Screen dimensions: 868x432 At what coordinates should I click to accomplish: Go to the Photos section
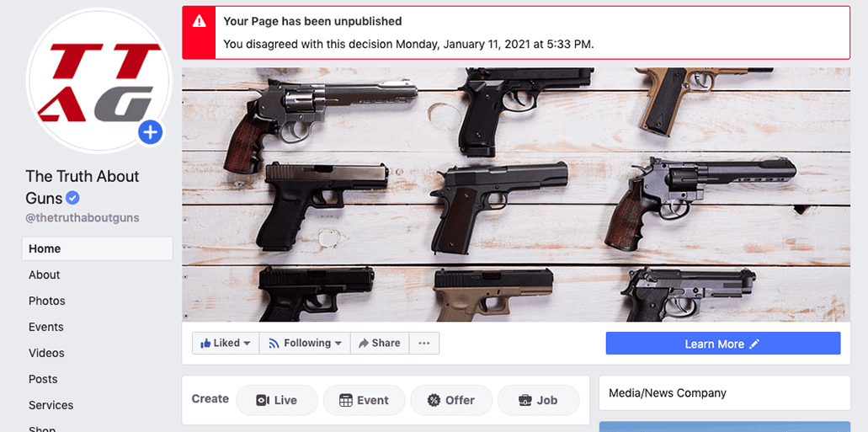click(47, 301)
